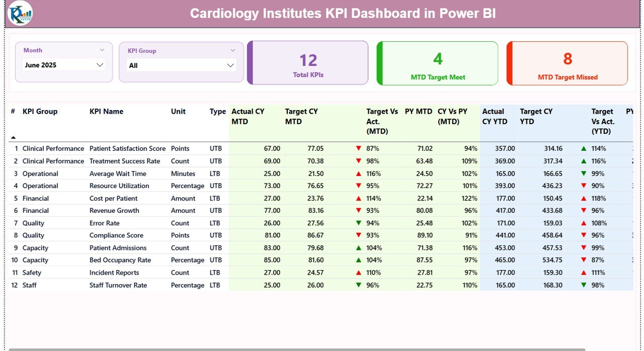This screenshot has width=644, height=351.
Task: Click the red MTD Target Missed card
Action: (x=567, y=63)
